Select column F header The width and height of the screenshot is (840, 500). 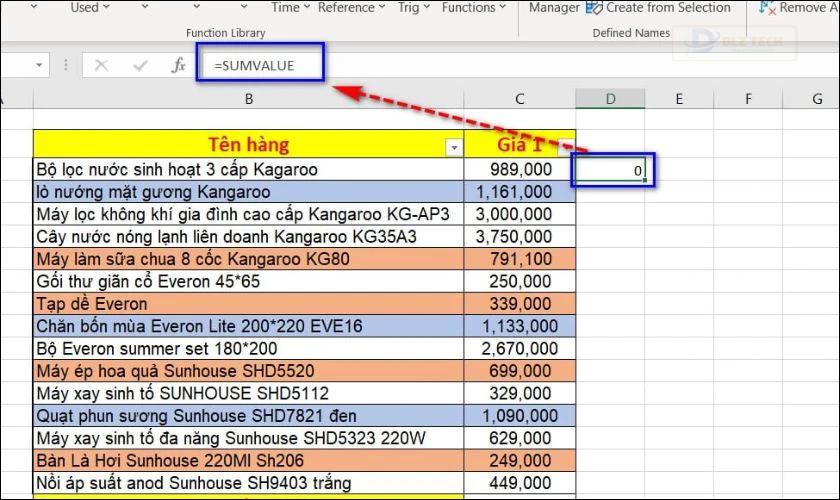coord(748,99)
